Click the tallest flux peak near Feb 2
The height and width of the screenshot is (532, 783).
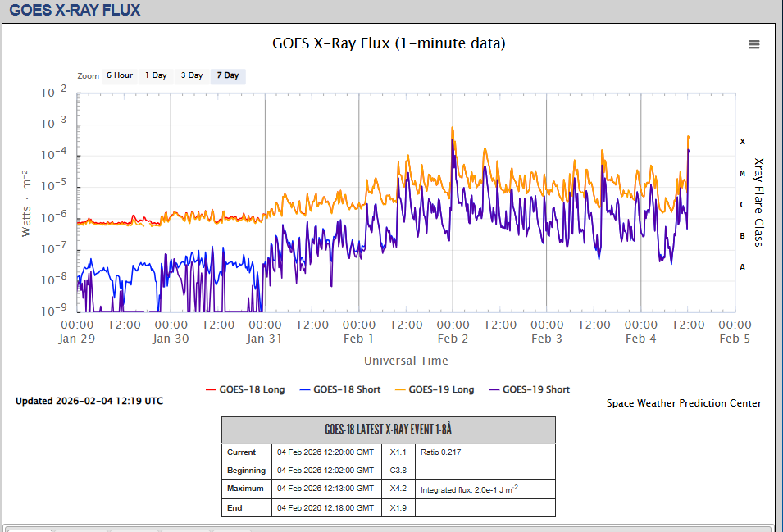(x=452, y=129)
